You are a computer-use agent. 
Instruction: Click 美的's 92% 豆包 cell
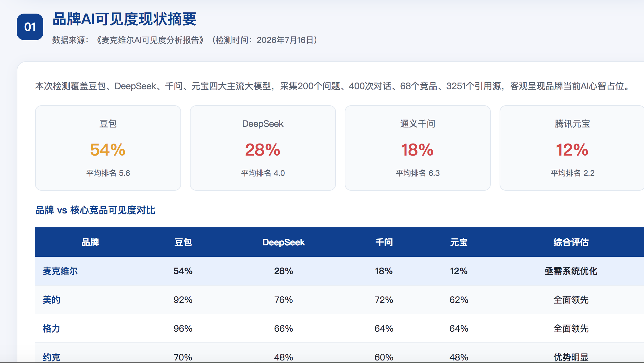[x=183, y=300]
